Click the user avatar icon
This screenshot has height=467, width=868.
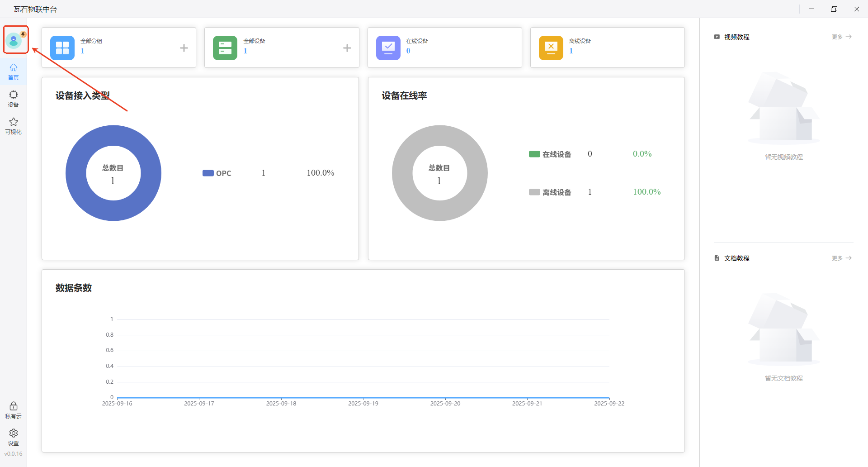click(x=14, y=41)
